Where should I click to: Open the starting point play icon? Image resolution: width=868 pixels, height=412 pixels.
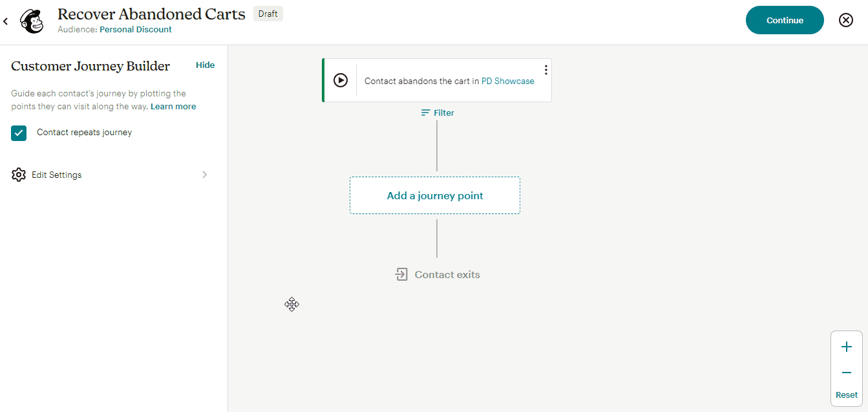[x=341, y=80]
